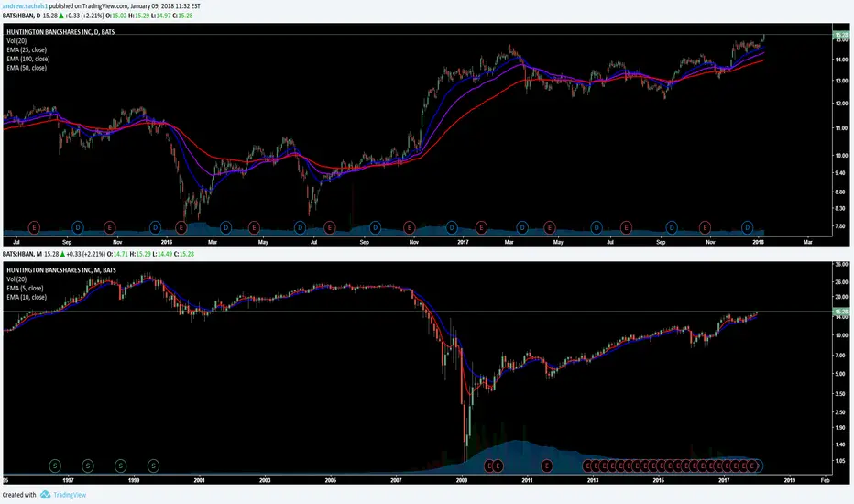Open the September 2015 dividend marker on daily chart

pos(78,227)
